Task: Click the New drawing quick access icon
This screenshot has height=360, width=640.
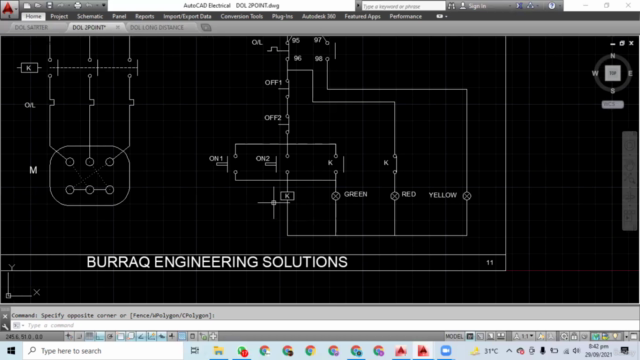Action: pos(27,6)
